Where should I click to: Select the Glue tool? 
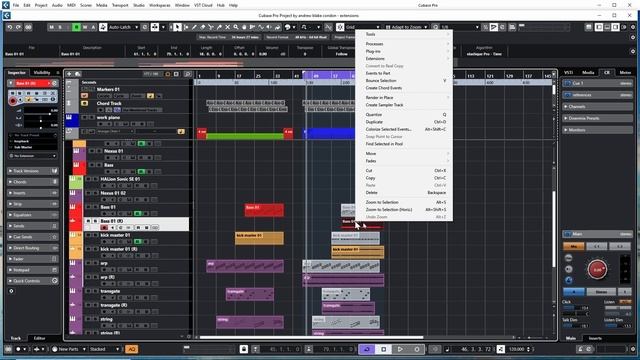click(x=219, y=27)
